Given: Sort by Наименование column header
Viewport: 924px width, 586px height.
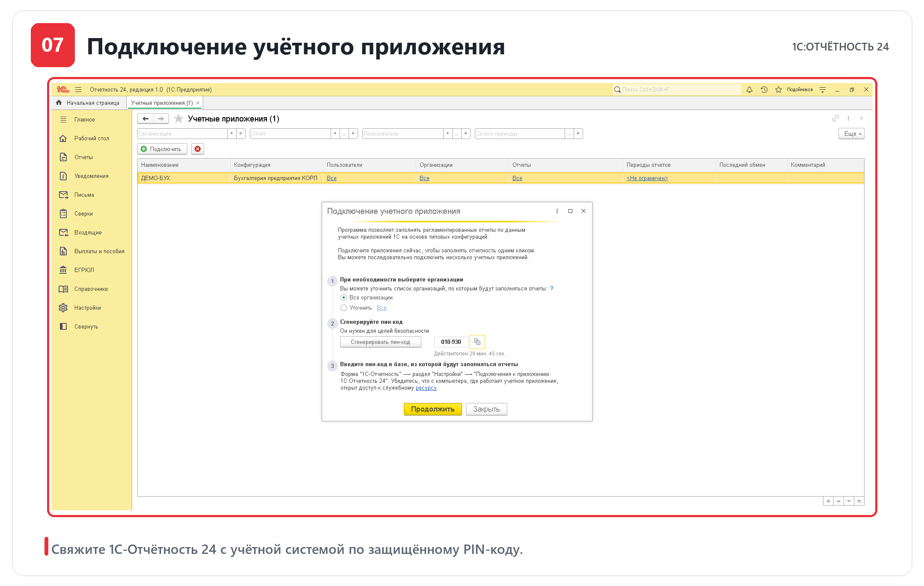Looking at the screenshot, I should (184, 165).
